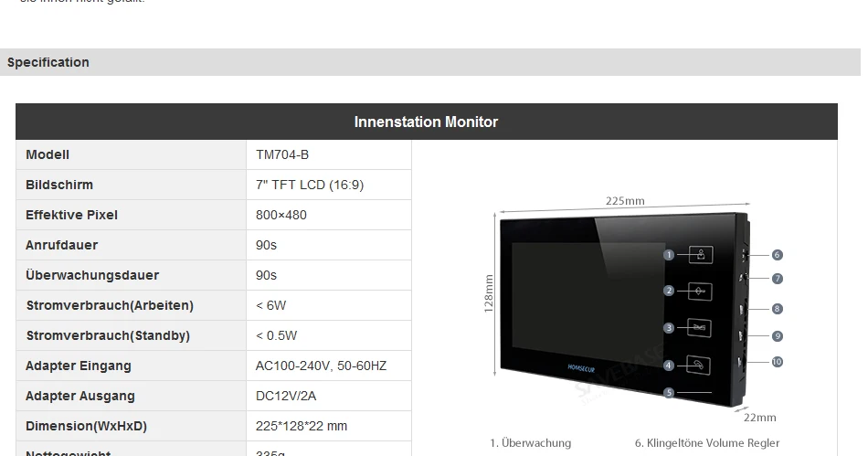Click the Anrufdauer label cell
Screen dimensions: 868x456
[x=132, y=245]
